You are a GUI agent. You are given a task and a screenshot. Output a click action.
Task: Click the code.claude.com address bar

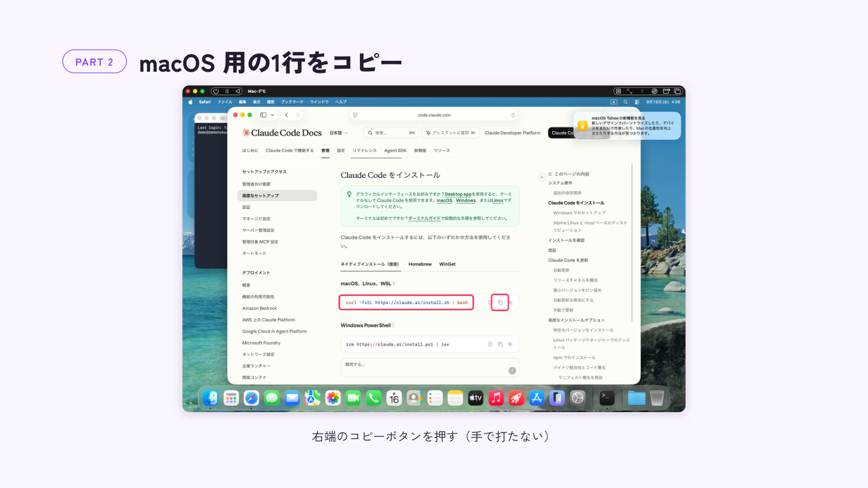click(434, 115)
